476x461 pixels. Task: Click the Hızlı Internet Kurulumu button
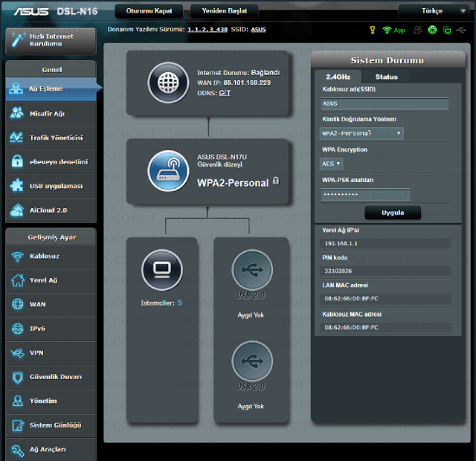point(51,41)
